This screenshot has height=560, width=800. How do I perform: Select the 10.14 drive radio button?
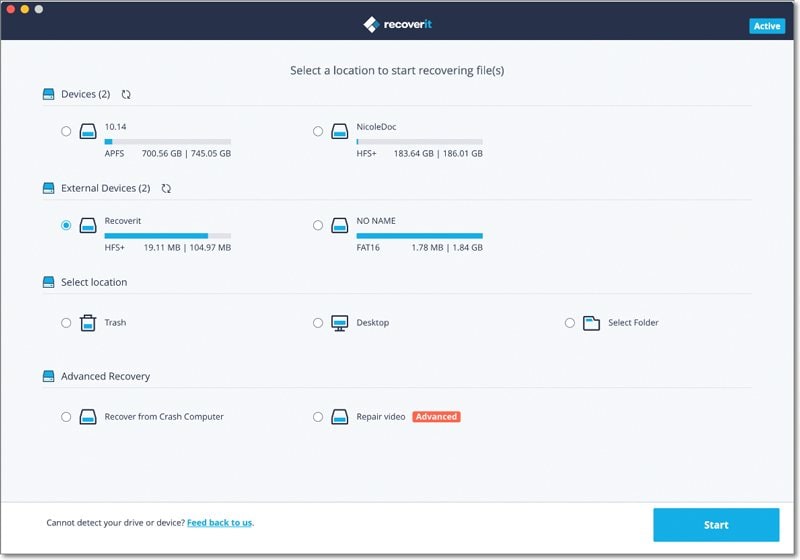(x=66, y=131)
